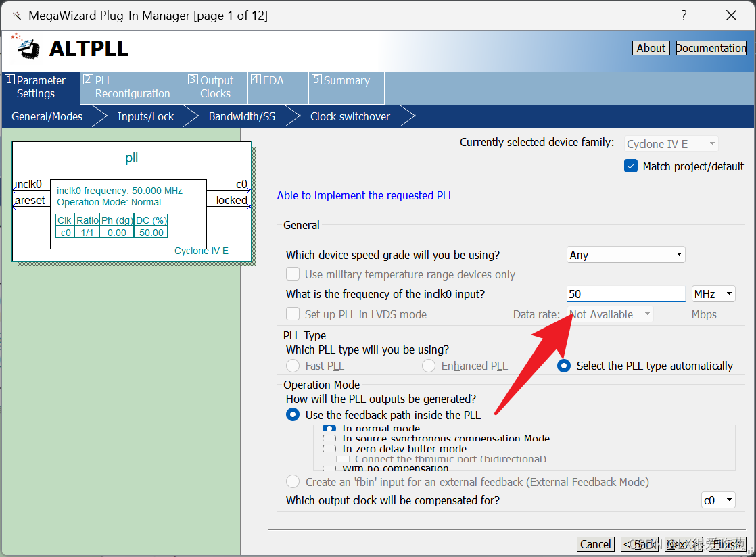Click the Back button
The height and width of the screenshot is (557, 756).
click(640, 544)
